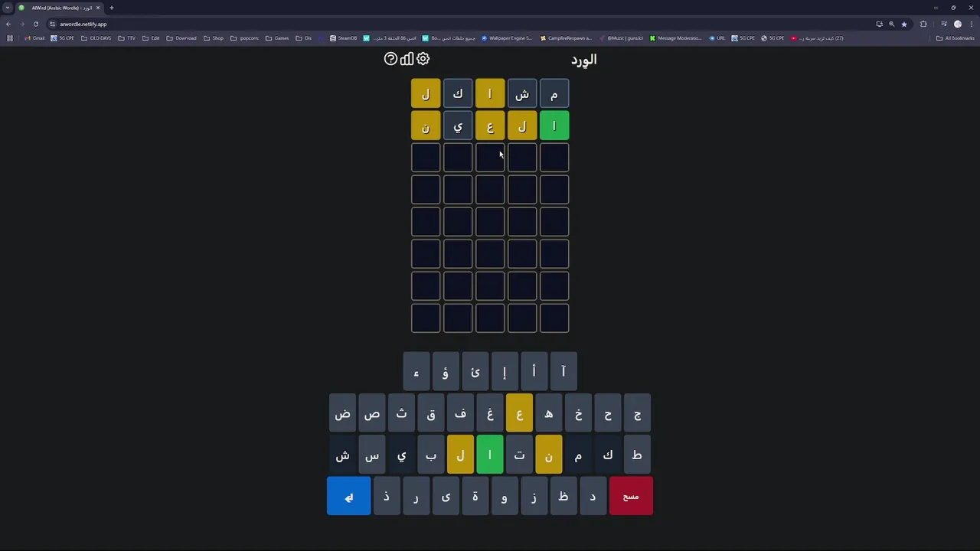Tap the ص key on keyboard
The height and width of the screenshot is (551, 980).
tap(372, 413)
